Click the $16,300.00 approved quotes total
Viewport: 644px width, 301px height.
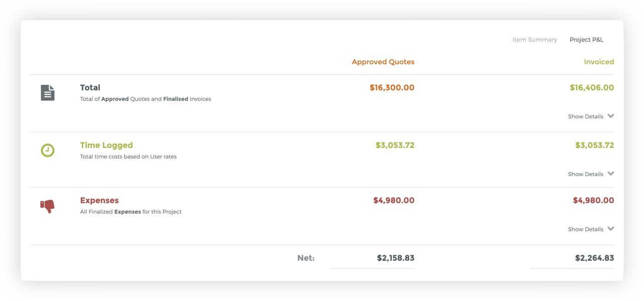(392, 87)
